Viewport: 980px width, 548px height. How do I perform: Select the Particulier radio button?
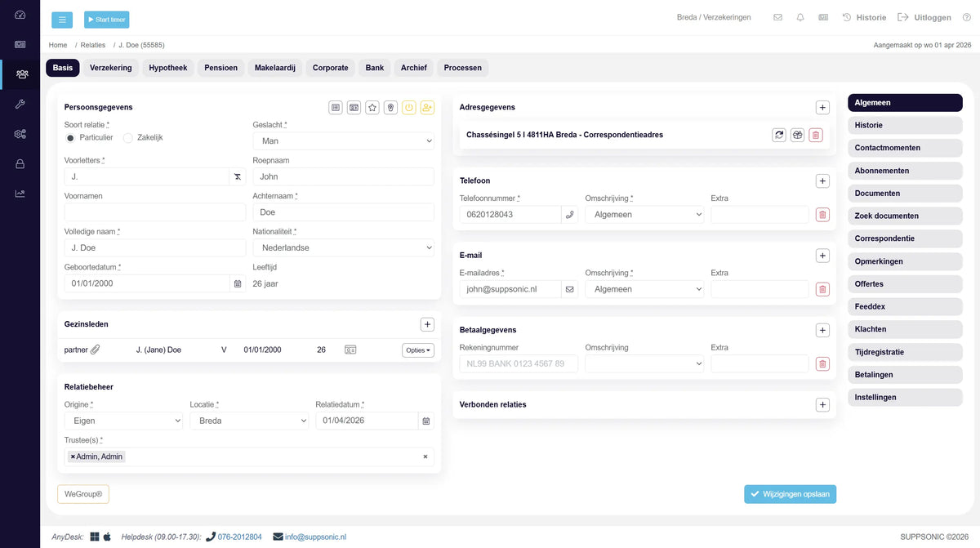tap(70, 138)
